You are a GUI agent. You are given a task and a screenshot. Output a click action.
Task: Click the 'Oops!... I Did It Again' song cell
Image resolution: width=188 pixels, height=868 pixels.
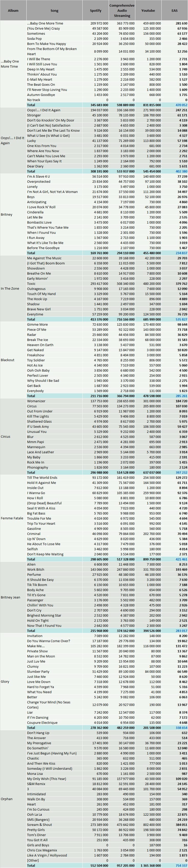coord(54,110)
